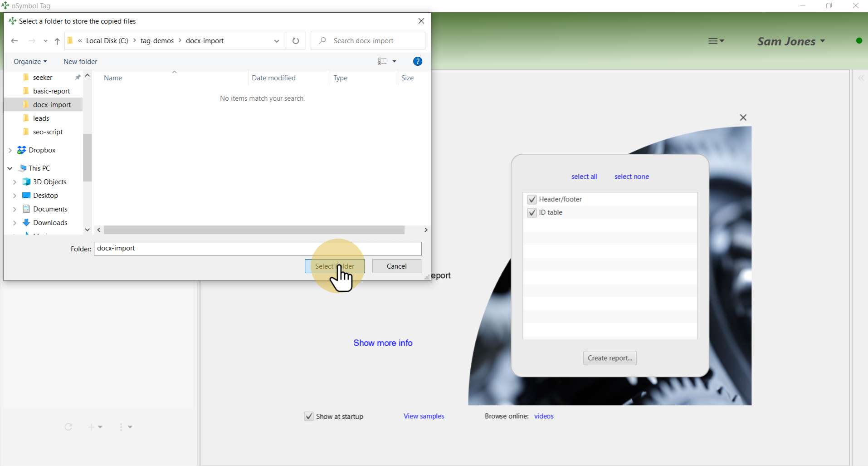Screen dimensions: 868x466
Task: Click file list horizontal scrollbar right arrow
Action: [x=426, y=230]
